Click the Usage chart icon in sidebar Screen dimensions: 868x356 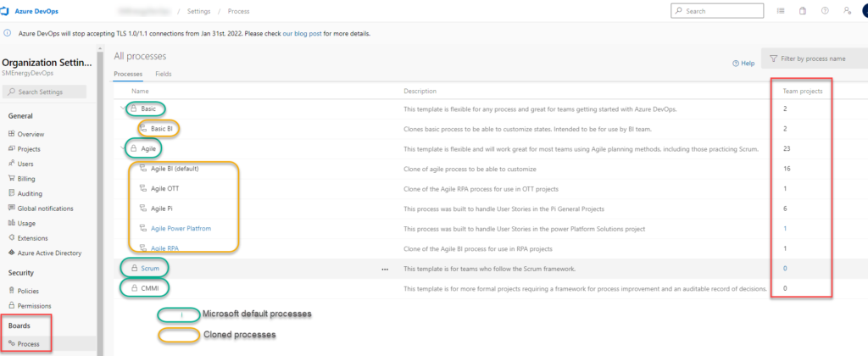click(12, 223)
